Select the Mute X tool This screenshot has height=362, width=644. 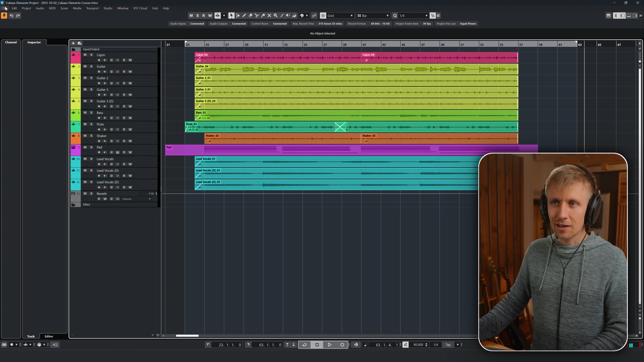point(269,15)
